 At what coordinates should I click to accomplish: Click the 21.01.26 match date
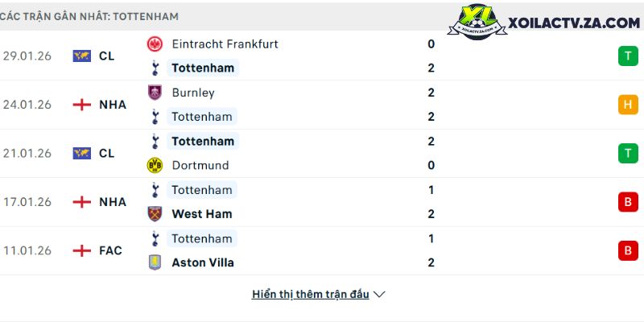[x=27, y=153]
